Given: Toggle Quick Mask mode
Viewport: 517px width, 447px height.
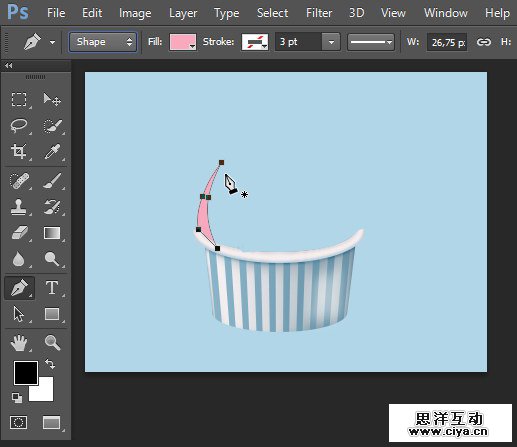Looking at the screenshot, I should click(x=19, y=422).
